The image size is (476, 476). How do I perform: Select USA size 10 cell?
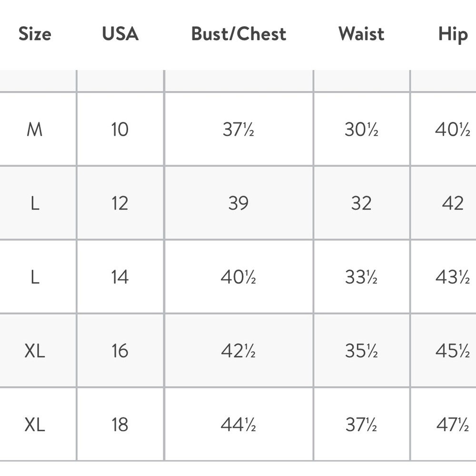[120, 129]
